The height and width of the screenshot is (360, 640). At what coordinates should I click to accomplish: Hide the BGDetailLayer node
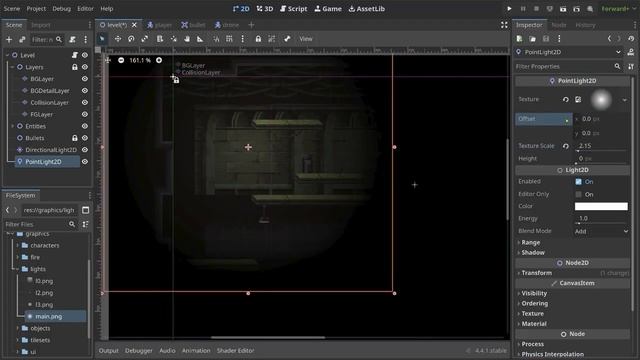(x=85, y=90)
